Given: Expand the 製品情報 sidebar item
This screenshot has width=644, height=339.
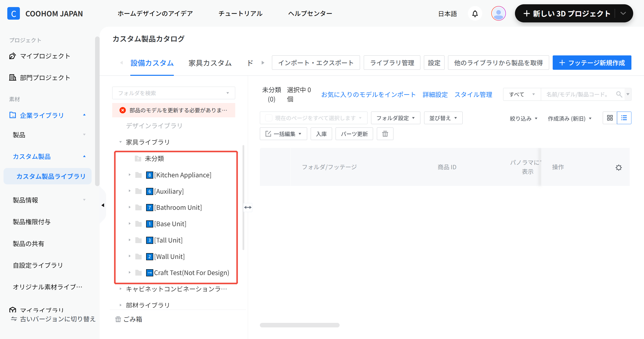Looking at the screenshot, I should click(x=84, y=200).
